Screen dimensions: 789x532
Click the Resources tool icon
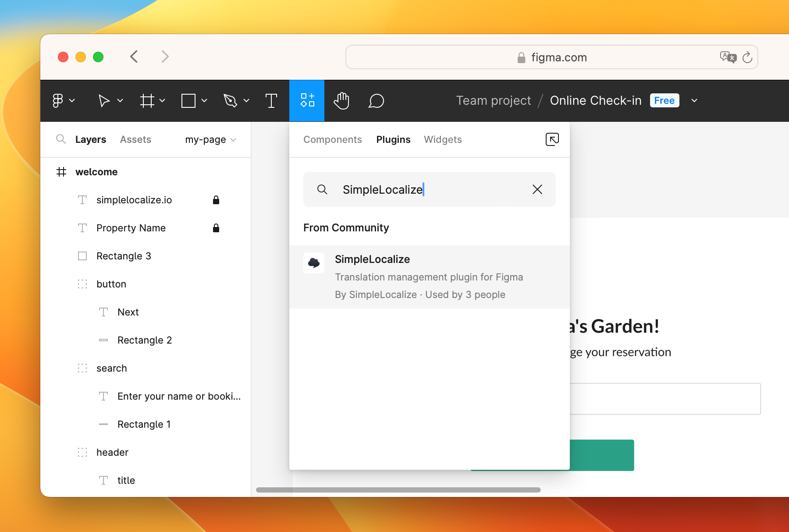[x=307, y=100]
